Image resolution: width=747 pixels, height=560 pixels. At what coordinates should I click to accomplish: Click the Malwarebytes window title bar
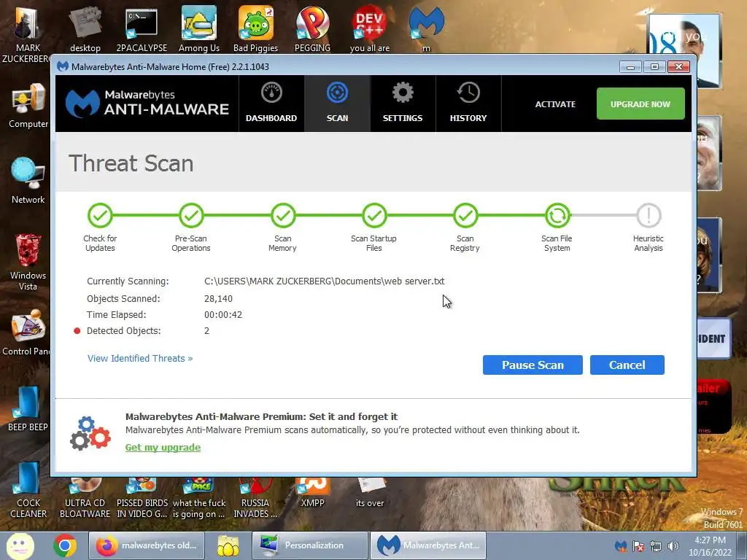[333, 66]
